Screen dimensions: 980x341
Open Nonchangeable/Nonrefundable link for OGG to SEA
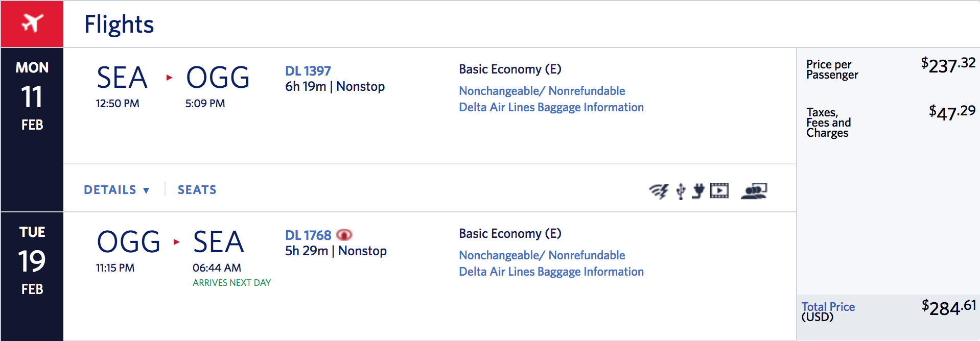542,255
